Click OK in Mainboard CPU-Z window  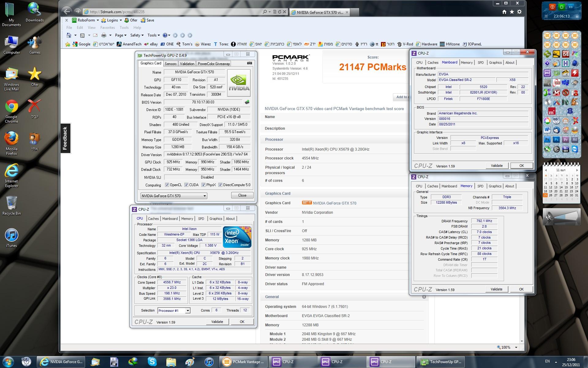tap(522, 166)
